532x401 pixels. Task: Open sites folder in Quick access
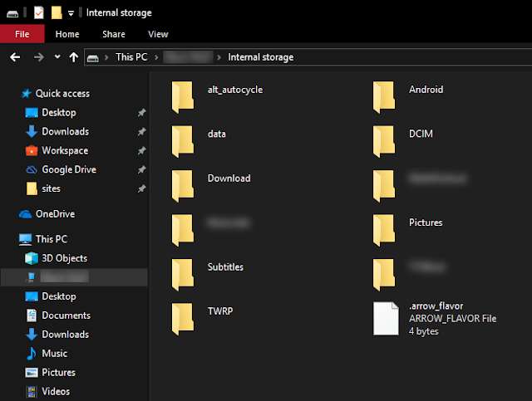51,188
